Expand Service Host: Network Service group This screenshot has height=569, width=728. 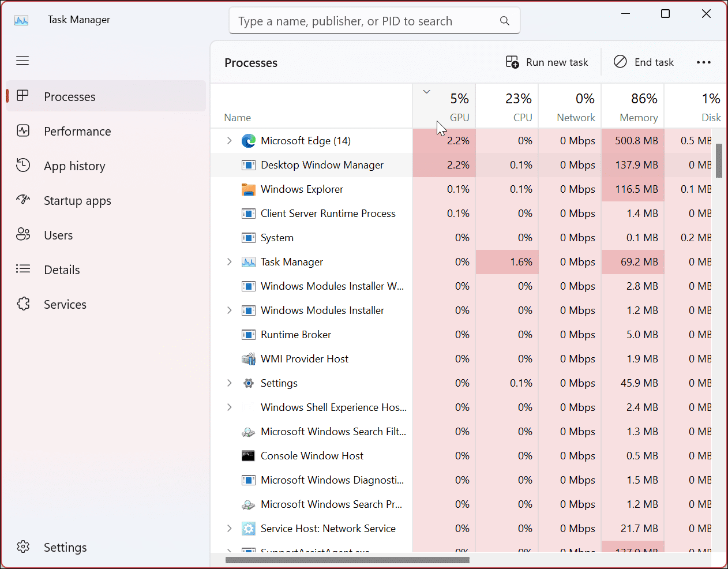click(230, 529)
